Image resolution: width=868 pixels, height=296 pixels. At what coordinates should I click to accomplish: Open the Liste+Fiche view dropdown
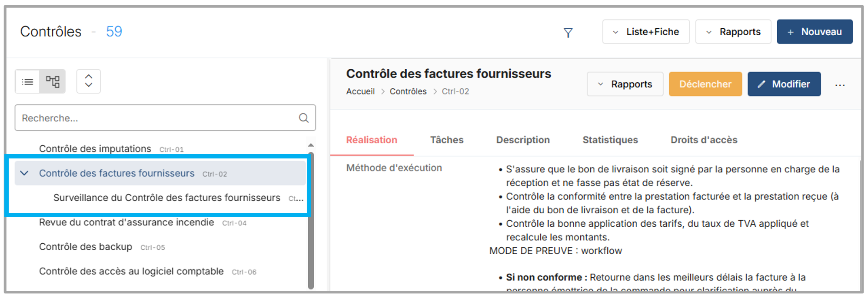[x=646, y=32]
